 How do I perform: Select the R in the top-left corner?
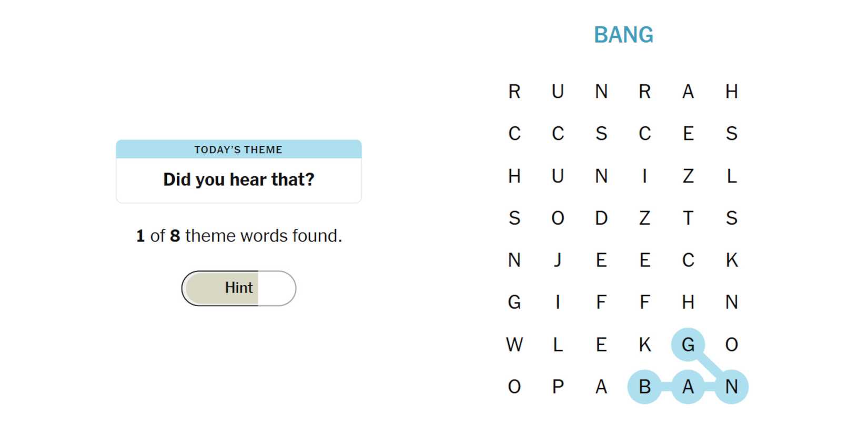[x=514, y=92]
